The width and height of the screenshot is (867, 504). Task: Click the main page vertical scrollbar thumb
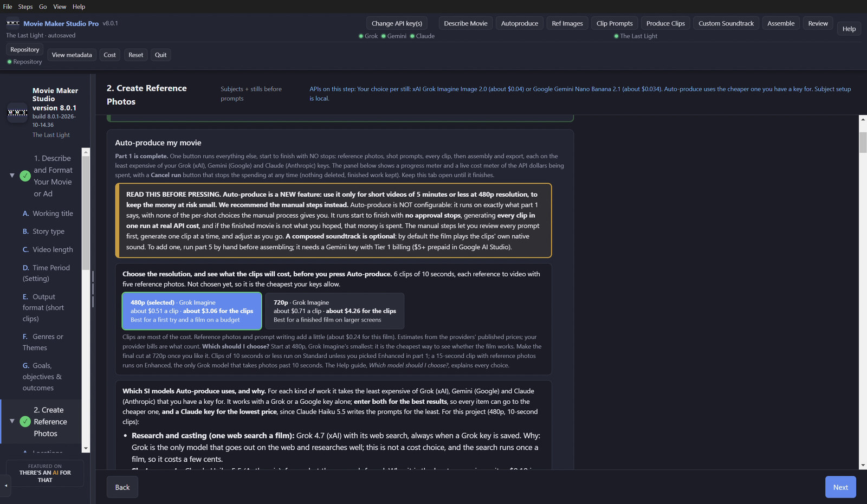pyautogui.click(x=863, y=143)
